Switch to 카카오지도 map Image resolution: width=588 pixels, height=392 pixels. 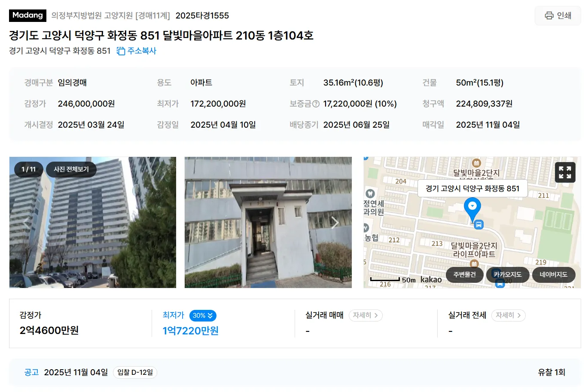click(x=507, y=274)
